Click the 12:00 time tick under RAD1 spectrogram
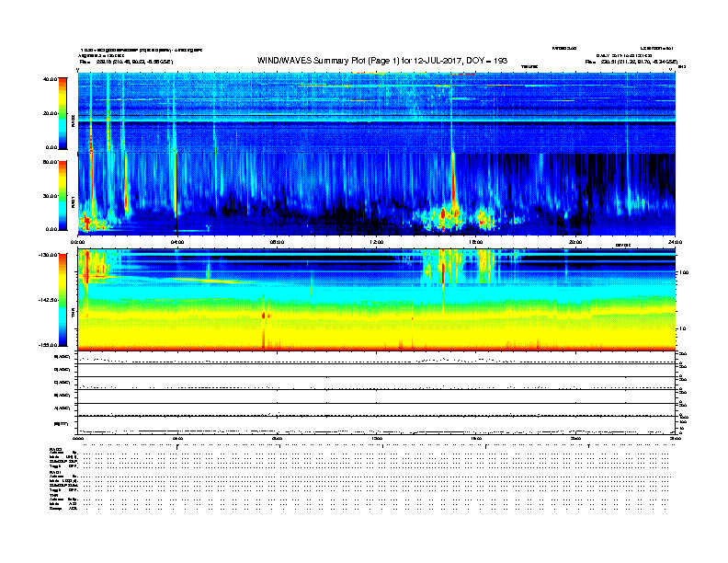This screenshot has height=563, width=728. click(x=377, y=242)
